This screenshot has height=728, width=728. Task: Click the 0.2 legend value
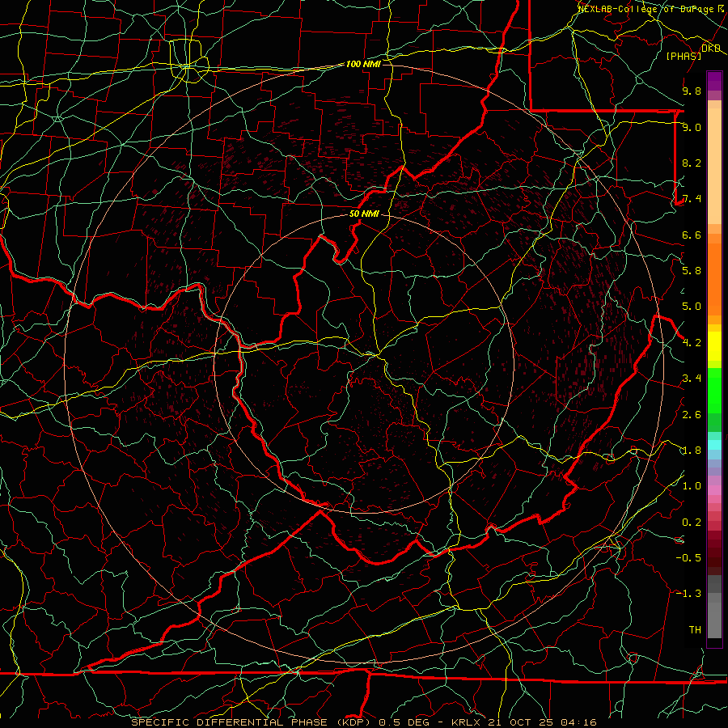tap(692, 523)
